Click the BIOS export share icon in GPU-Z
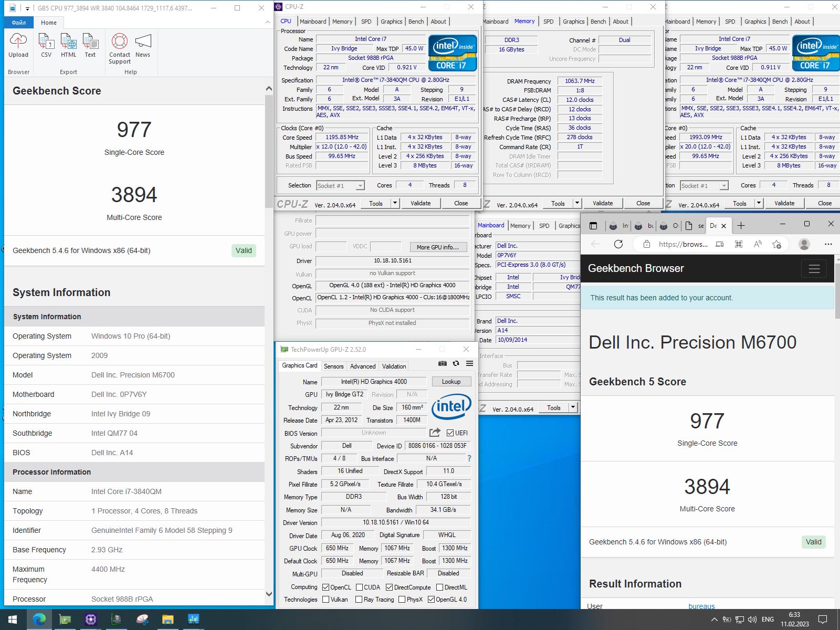 point(435,433)
